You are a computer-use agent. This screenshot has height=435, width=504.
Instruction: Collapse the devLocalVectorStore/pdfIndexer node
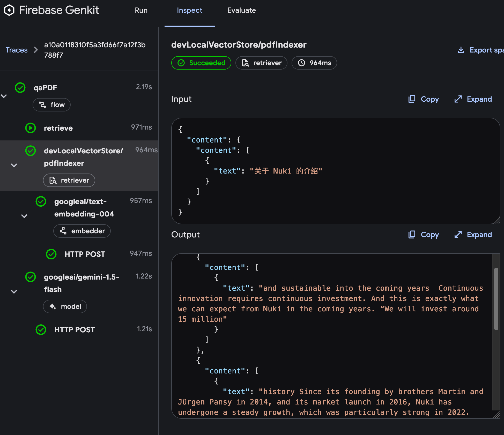click(14, 165)
